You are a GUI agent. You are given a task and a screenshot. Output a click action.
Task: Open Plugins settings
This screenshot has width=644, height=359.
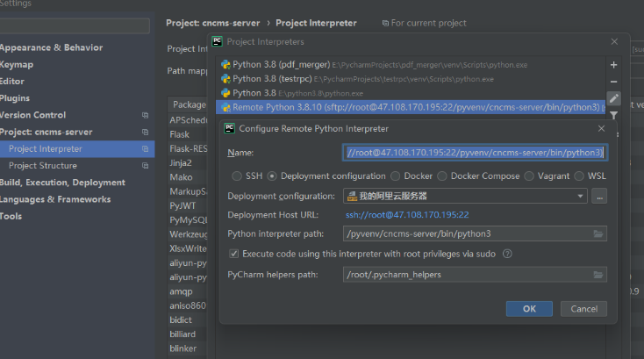point(15,98)
